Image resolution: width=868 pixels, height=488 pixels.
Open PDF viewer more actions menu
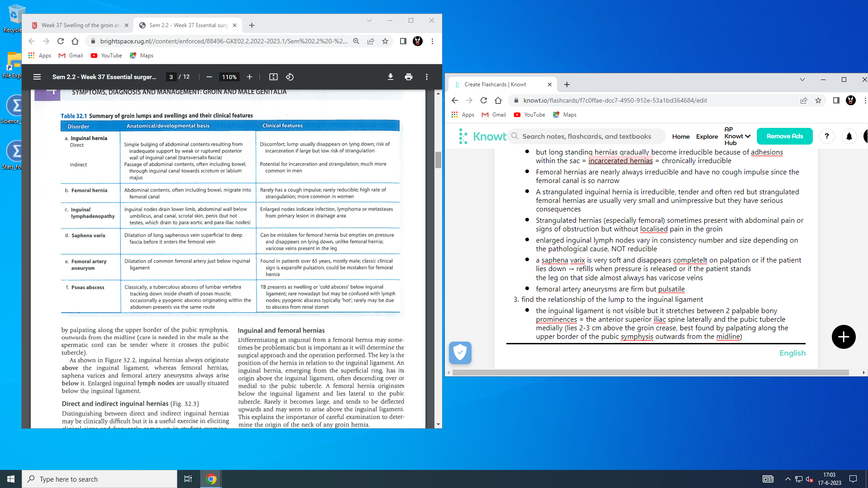427,77
